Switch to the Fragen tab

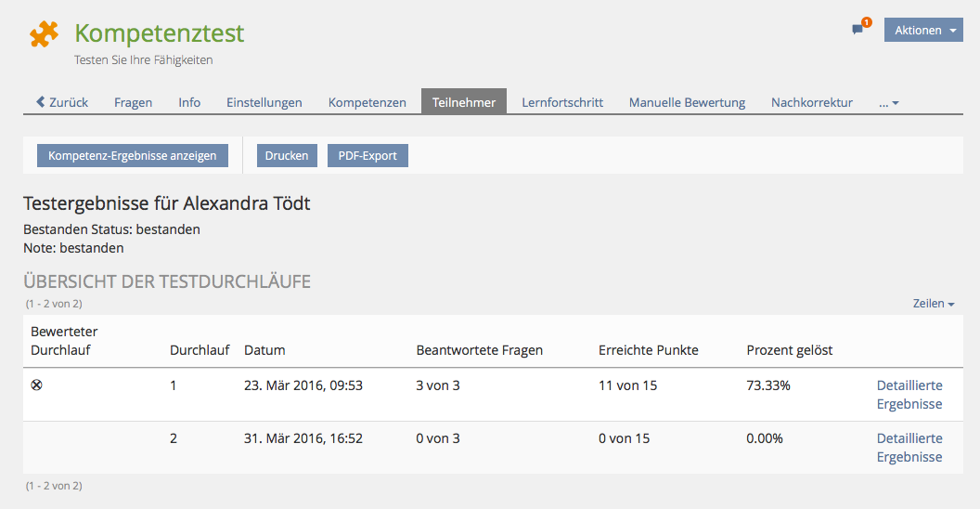point(133,102)
